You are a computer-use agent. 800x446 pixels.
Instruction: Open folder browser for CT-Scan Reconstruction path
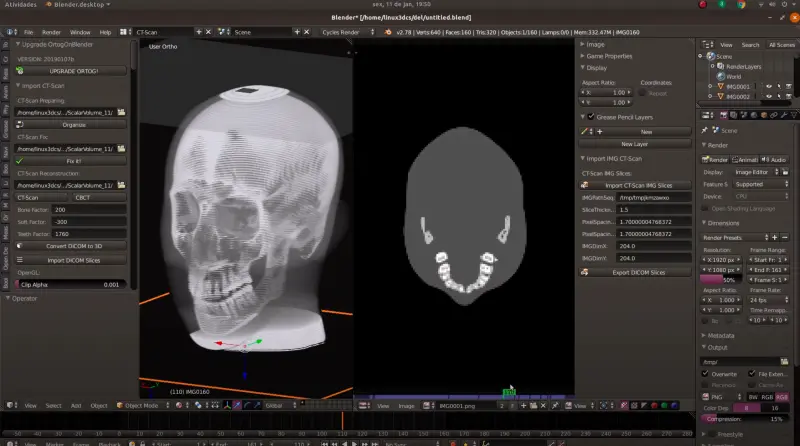(121, 185)
